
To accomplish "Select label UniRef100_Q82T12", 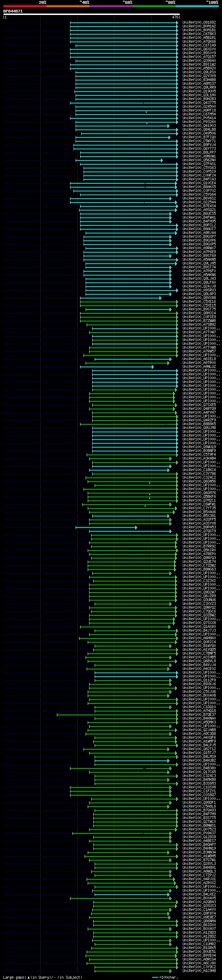I will (199, 749).
